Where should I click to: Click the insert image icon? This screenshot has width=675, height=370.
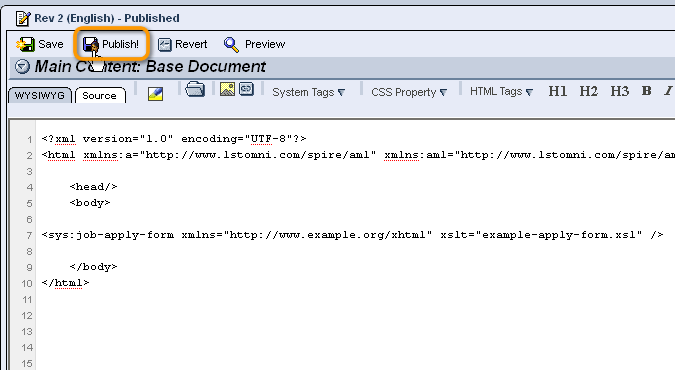[x=227, y=89]
